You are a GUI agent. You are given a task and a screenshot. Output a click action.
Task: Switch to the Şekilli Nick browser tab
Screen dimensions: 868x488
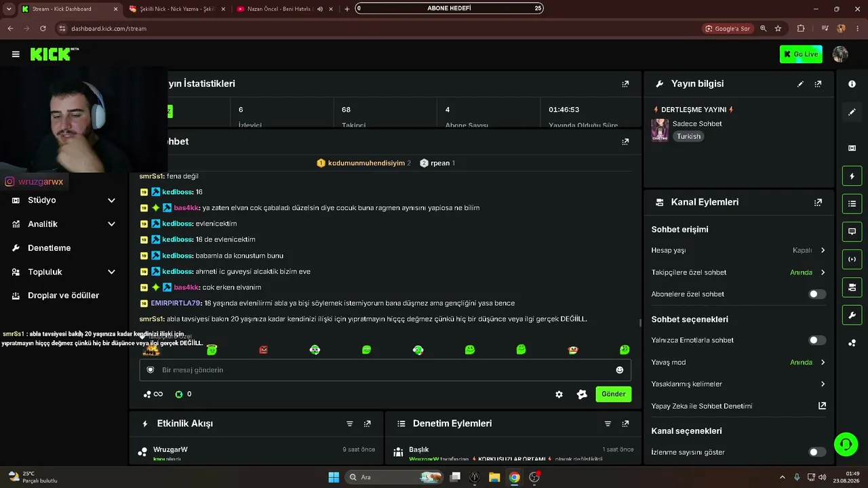point(176,9)
